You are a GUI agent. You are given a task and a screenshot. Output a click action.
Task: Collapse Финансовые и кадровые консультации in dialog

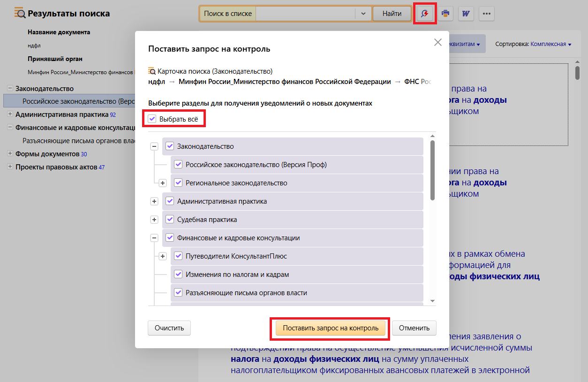click(x=154, y=238)
